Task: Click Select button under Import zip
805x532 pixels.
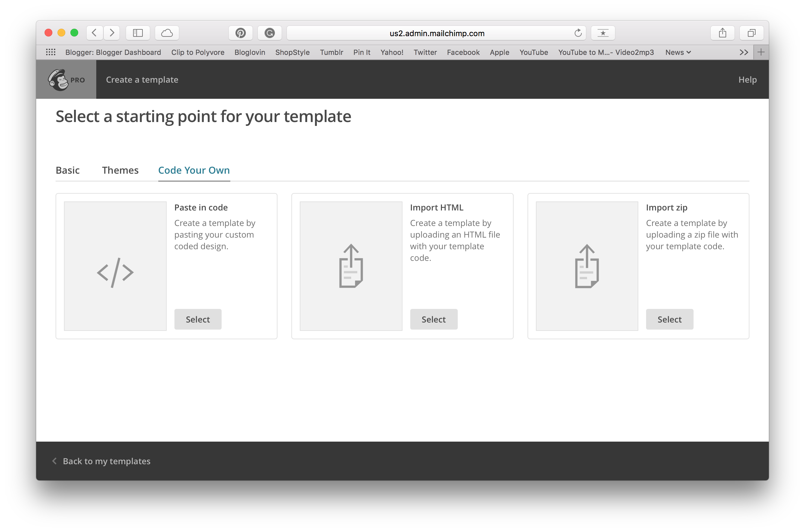Action: (x=670, y=319)
